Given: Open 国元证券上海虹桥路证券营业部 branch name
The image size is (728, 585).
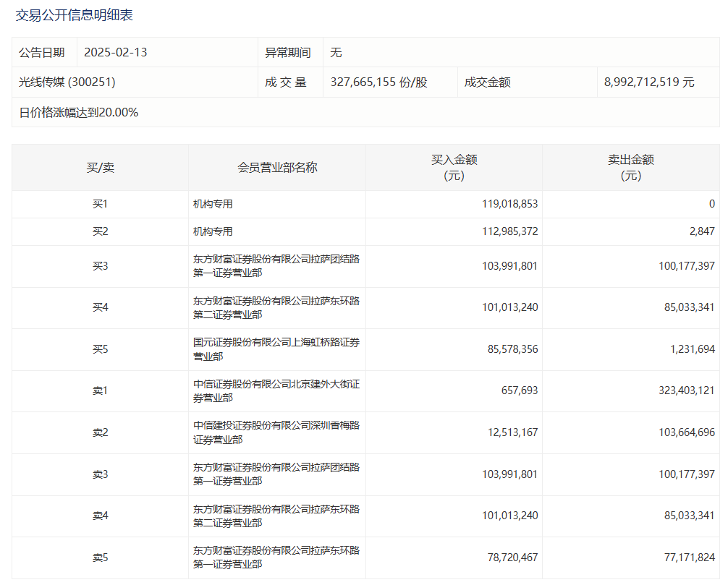Looking at the screenshot, I should 276,349.
